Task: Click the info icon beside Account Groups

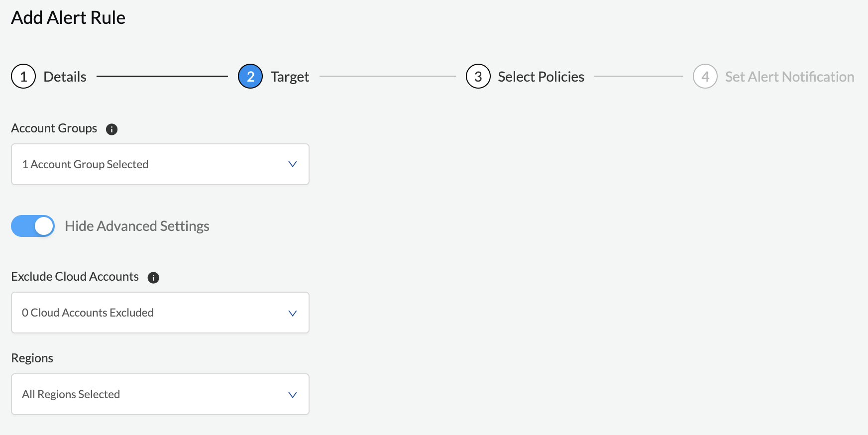Action: pos(112,129)
